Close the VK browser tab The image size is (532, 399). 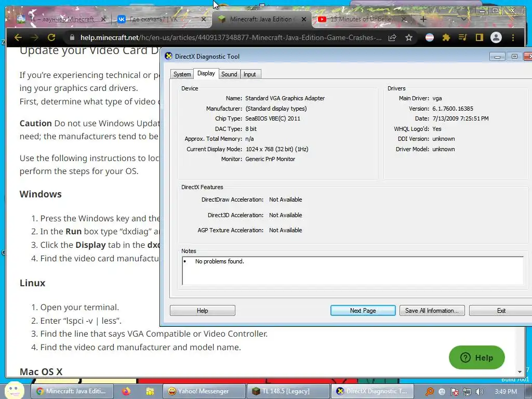[x=204, y=19]
